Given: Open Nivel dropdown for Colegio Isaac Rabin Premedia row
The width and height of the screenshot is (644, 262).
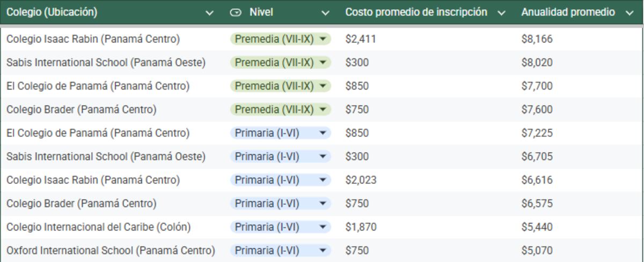Looking at the screenshot, I should (x=323, y=39).
